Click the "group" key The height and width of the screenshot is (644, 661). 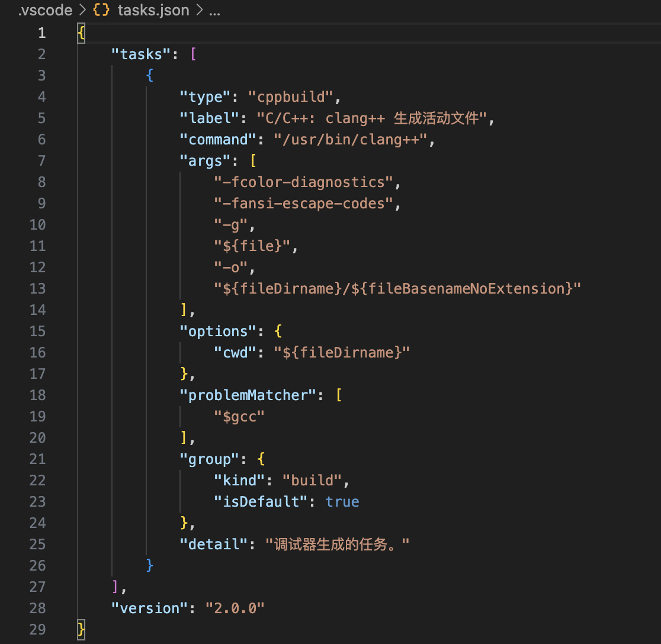[209, 459]
